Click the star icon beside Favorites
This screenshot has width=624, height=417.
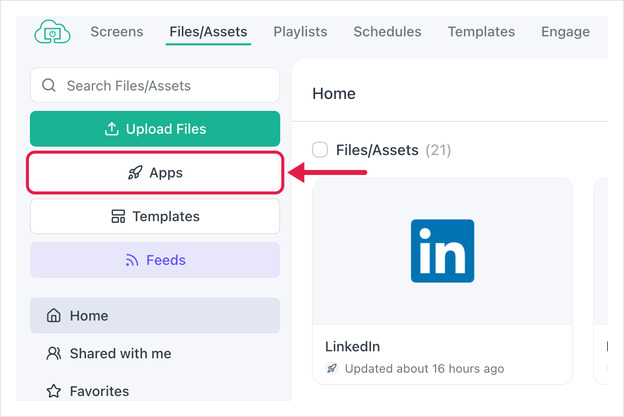point(54,391)
